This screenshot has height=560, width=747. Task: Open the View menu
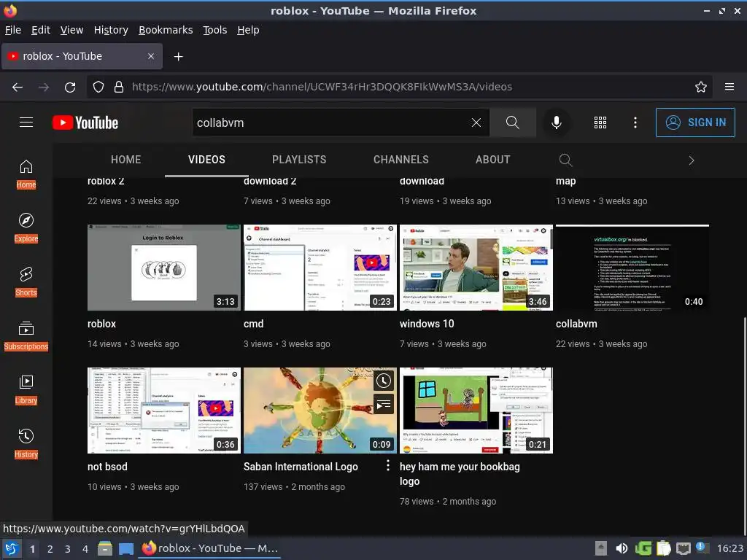pyautogui.click(x=72, y=30)
